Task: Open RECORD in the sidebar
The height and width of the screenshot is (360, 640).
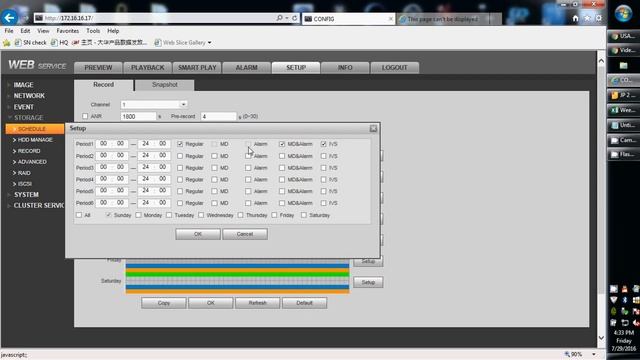Action: click(x=29, y=151)
